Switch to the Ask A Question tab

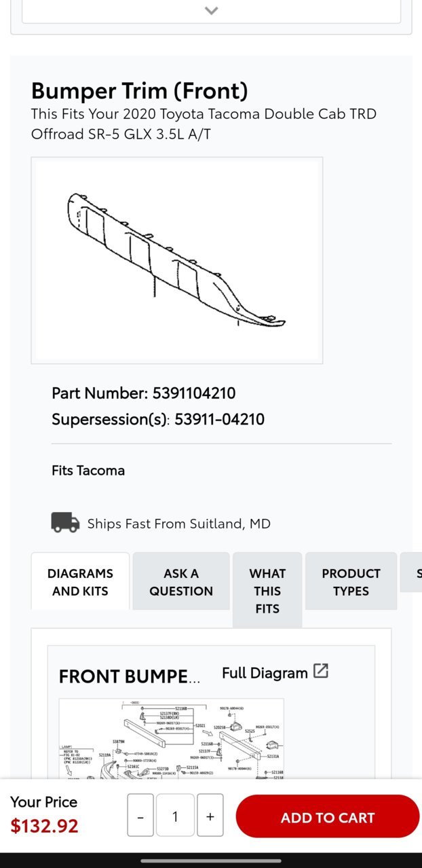[x=181, y=581]
